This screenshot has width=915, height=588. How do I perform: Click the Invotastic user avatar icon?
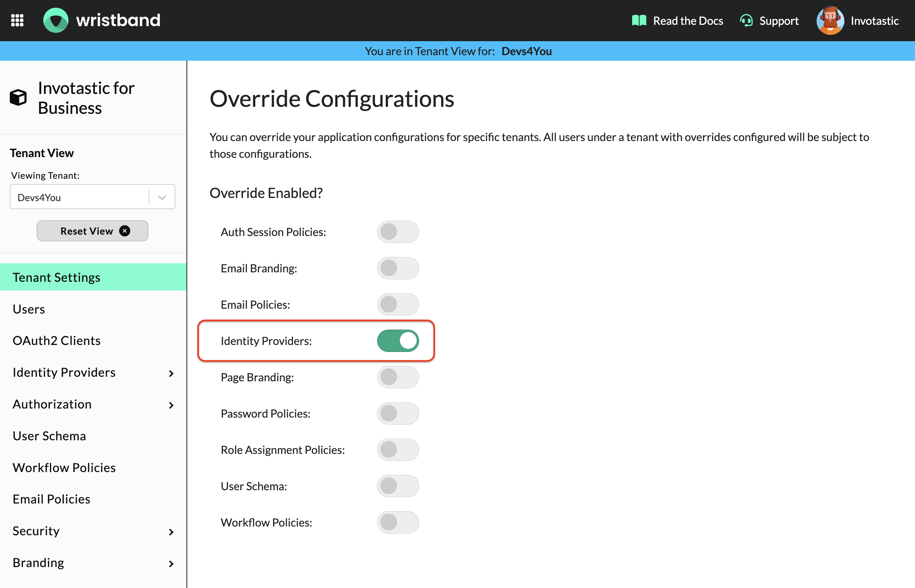830,20
